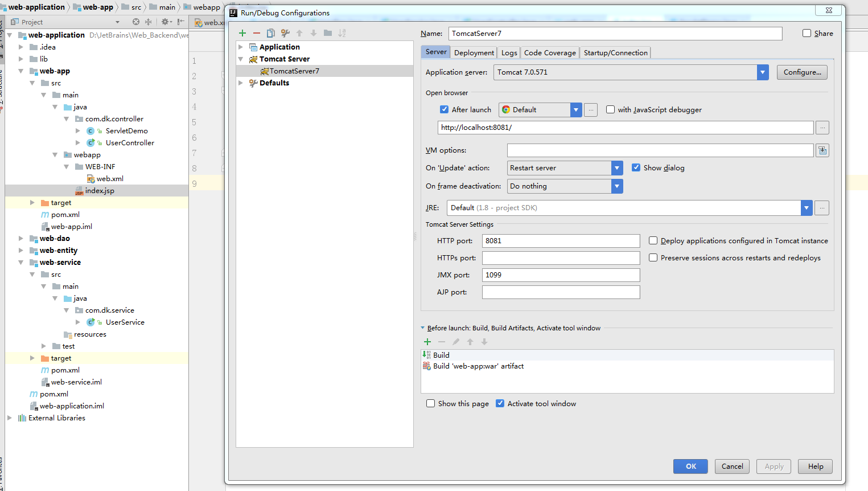868x491 pixels.
Task: Open the Default browser dropdown
Action: [x=576, y=110]
